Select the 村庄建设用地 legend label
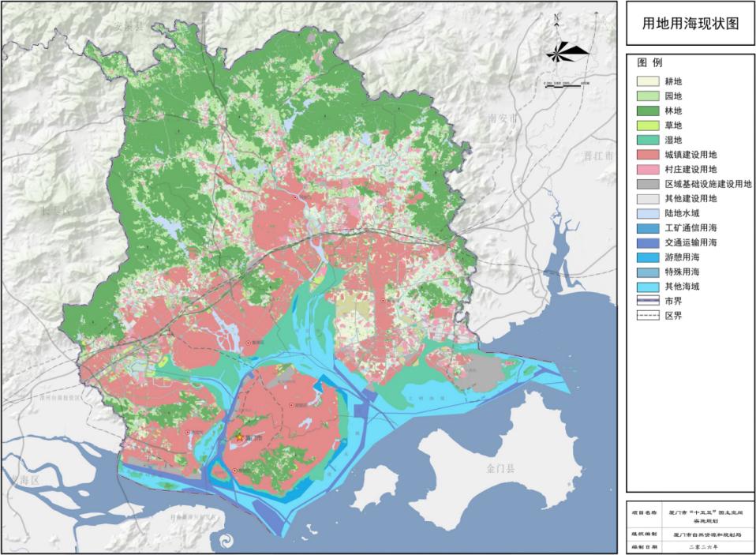756x555 pixels. [691, 169]
